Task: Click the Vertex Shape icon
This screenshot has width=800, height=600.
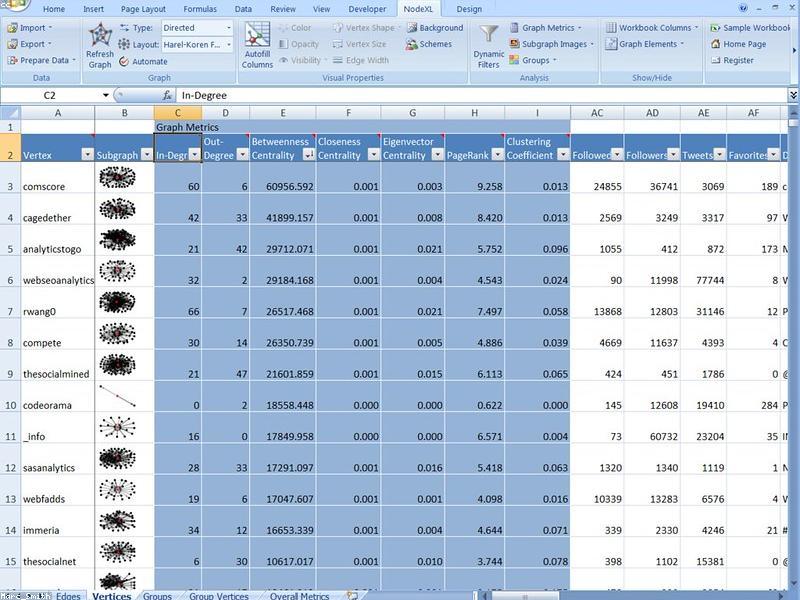Action: tap(338, 28)
